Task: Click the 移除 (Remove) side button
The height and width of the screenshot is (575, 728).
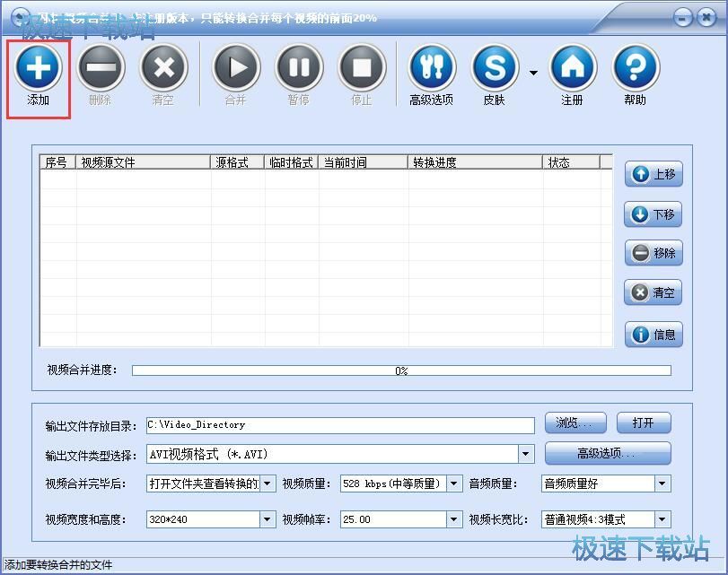Action: click(x=653, y=253)
